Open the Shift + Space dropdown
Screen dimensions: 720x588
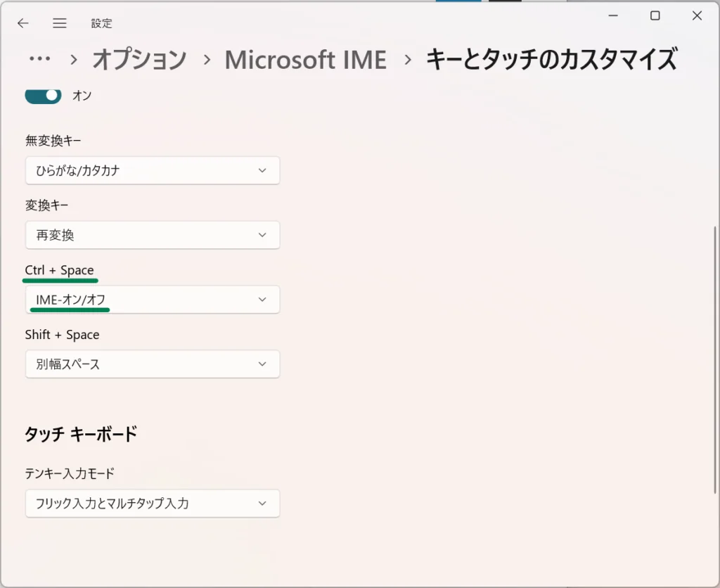(153, 364)
